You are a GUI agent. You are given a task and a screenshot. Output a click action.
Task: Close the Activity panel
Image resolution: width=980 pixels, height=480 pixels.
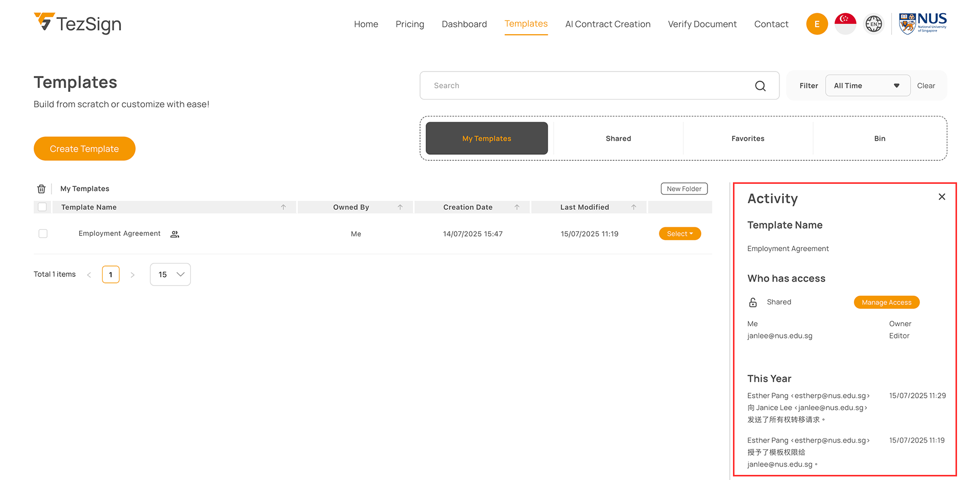[942, 197]
